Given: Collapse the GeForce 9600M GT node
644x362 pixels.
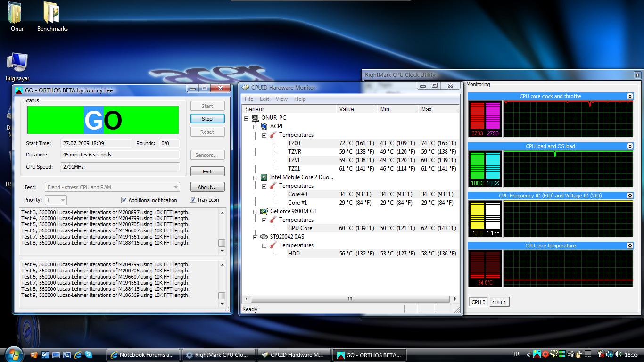Looking at the screenshot, I should (256, 211).
